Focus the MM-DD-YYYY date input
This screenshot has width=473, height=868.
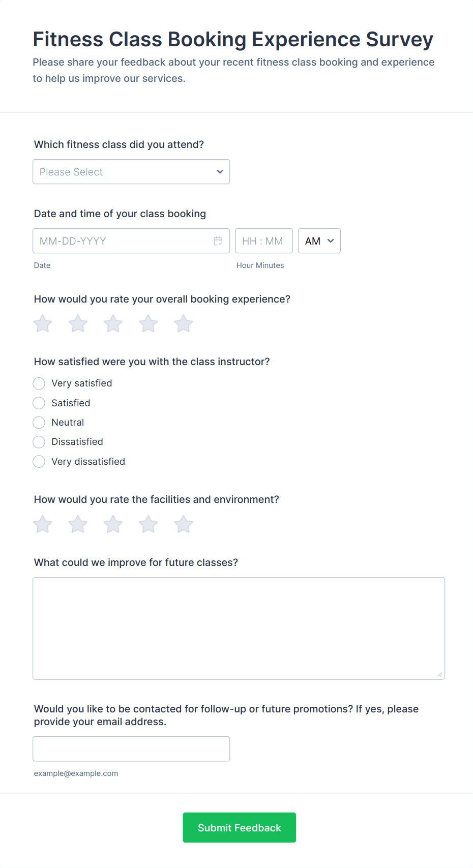click(x=131, y=241)
